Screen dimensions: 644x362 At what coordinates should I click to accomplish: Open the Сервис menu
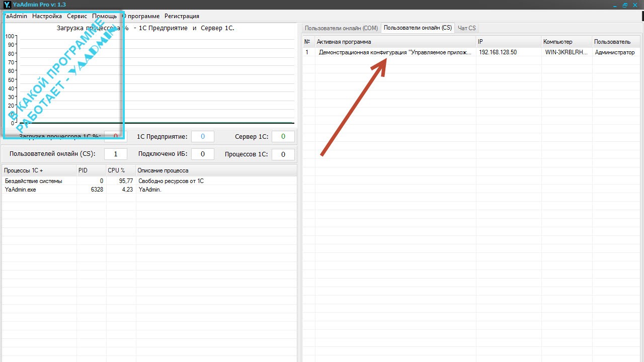tap(77, 16)
